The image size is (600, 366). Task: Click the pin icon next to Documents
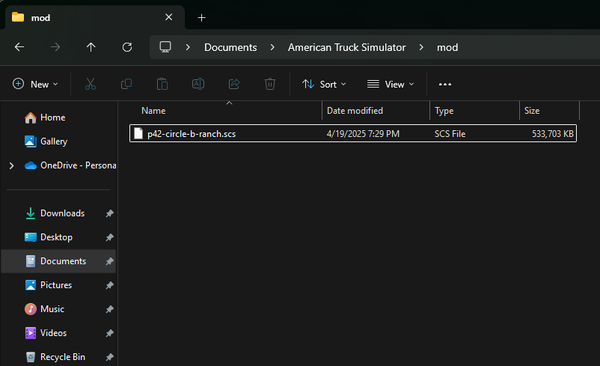click(109, 261)
